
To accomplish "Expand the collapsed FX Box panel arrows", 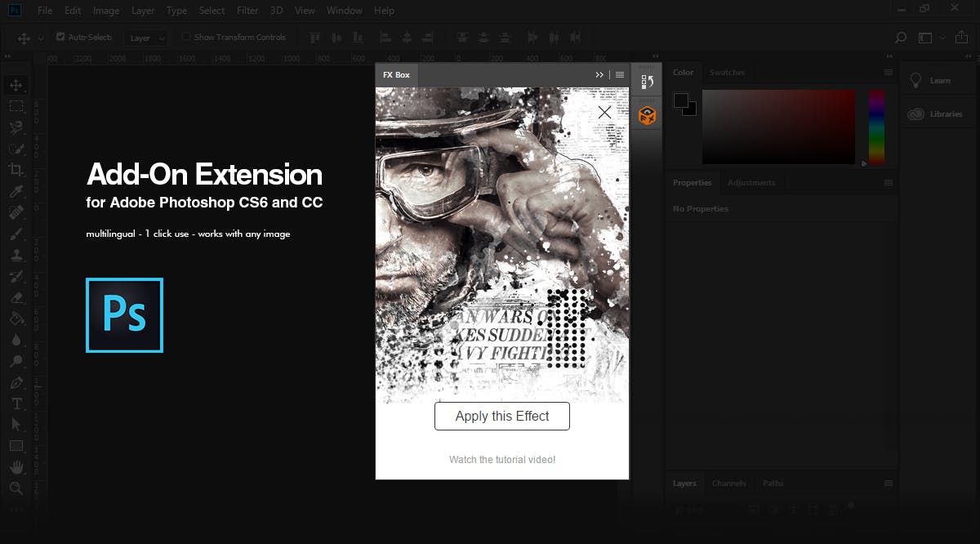I will 599,74.
